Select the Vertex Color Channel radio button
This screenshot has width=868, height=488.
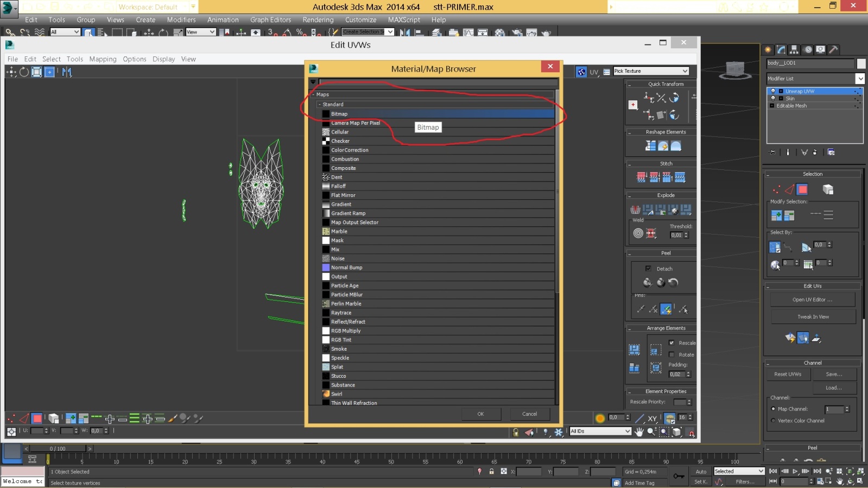774,421
